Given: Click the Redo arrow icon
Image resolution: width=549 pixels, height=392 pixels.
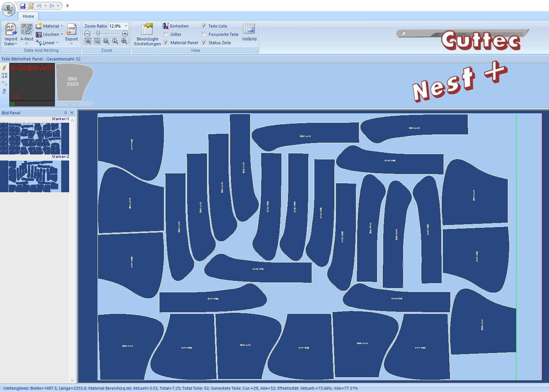Looking at the screenshot, I should (52, 6).
